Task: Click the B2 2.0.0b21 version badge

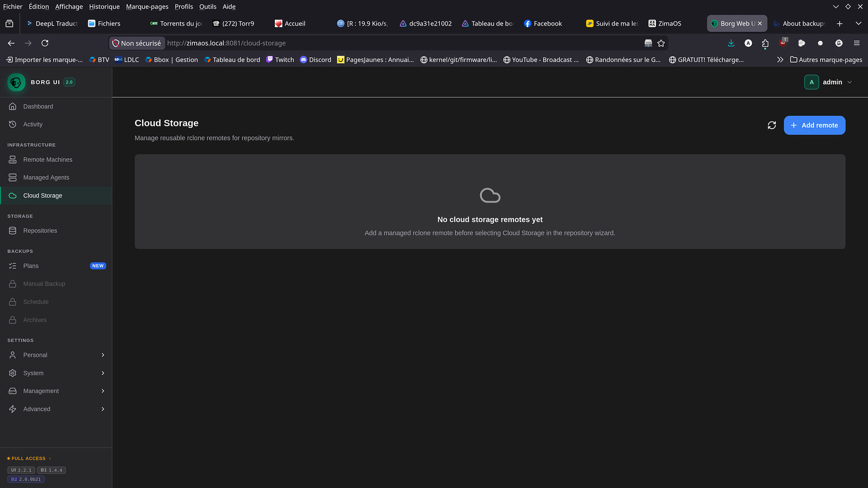Action: (x=26, y=479)
